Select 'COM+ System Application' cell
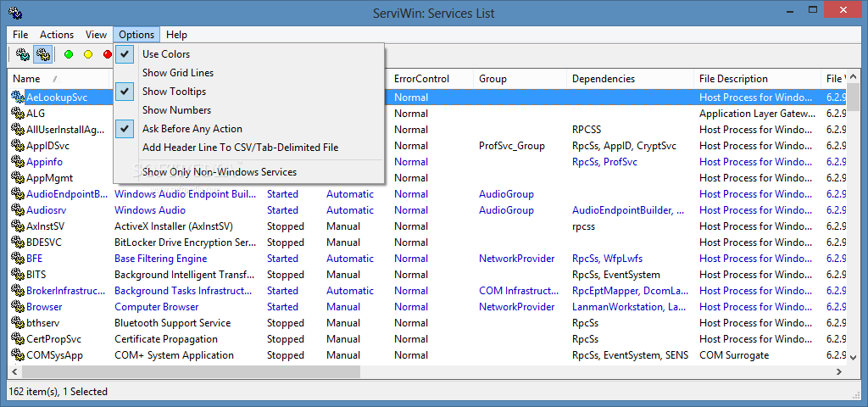 point(174,355)
